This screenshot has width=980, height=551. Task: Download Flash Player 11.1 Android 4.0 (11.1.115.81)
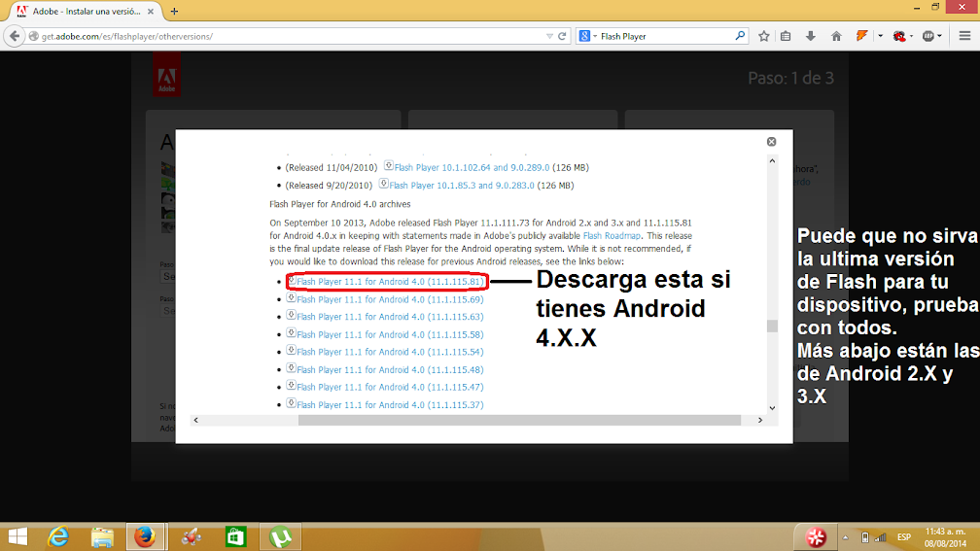(x=390, y=282)
